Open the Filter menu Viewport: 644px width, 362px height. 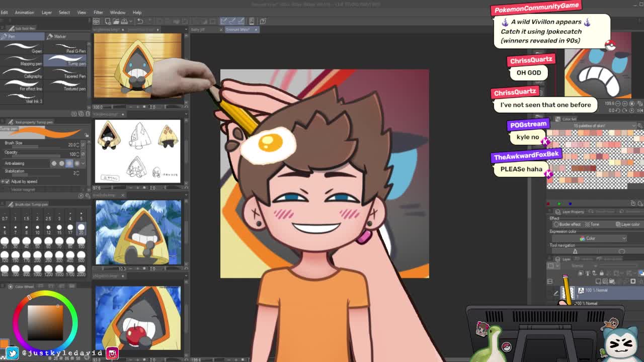click(98, 13)
